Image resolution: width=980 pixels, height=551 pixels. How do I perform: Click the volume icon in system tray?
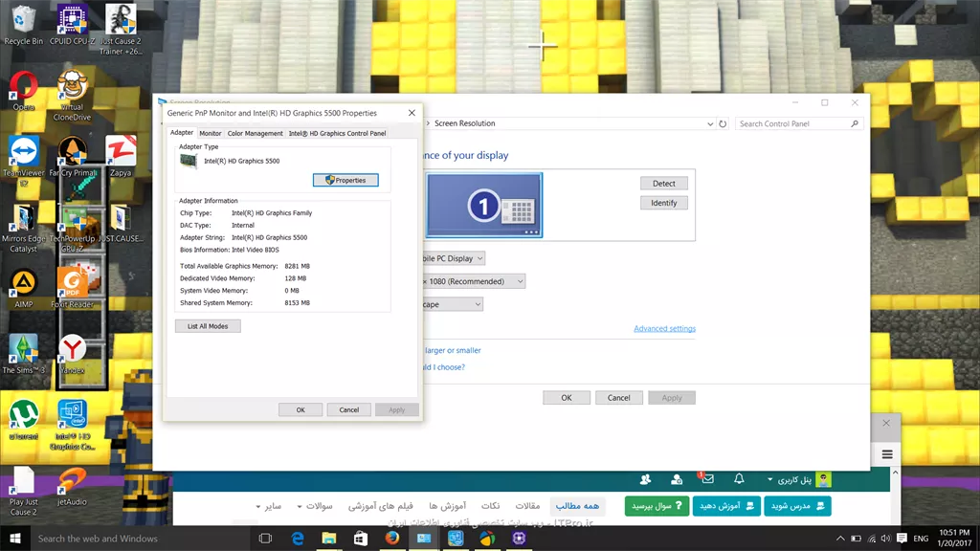click(x=885, y=538)
